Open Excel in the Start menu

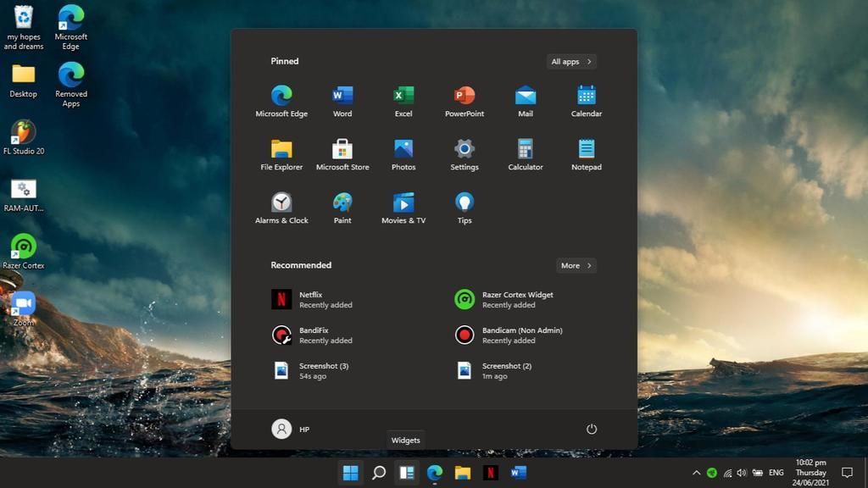403,102
